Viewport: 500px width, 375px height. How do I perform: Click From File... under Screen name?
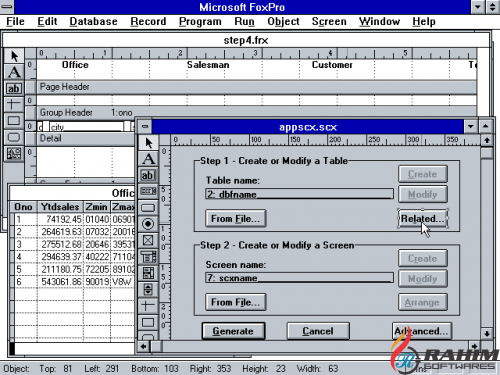point(235,302)
